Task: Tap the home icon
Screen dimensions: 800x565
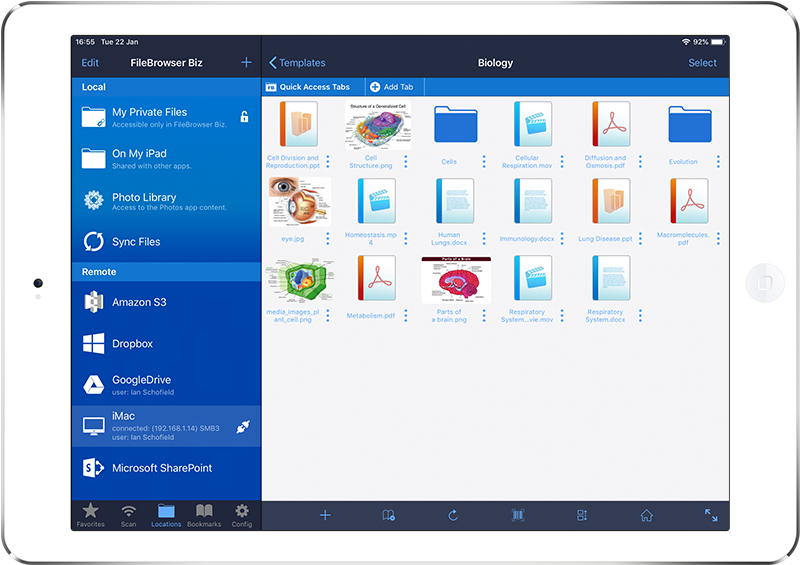Action: 646,515
